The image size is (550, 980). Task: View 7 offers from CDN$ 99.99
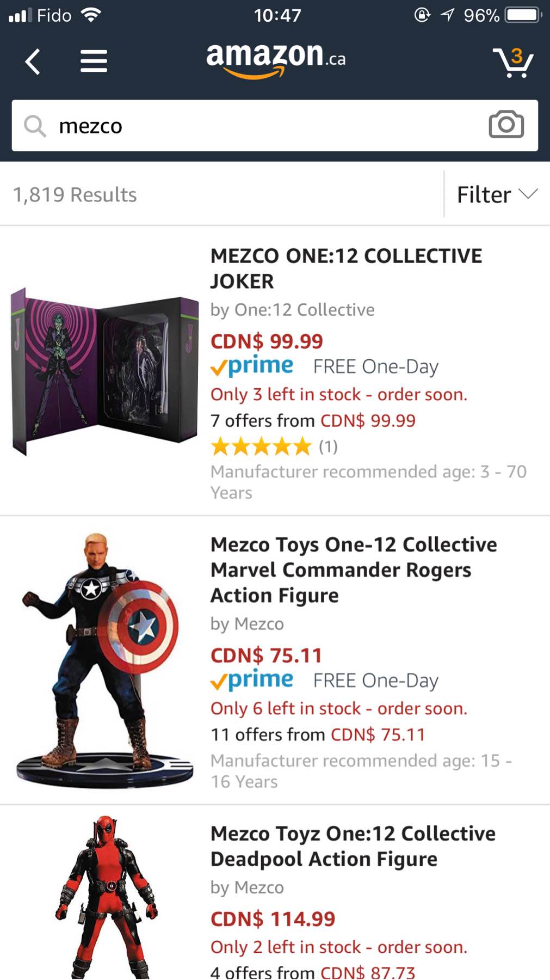tap(313, 421)
